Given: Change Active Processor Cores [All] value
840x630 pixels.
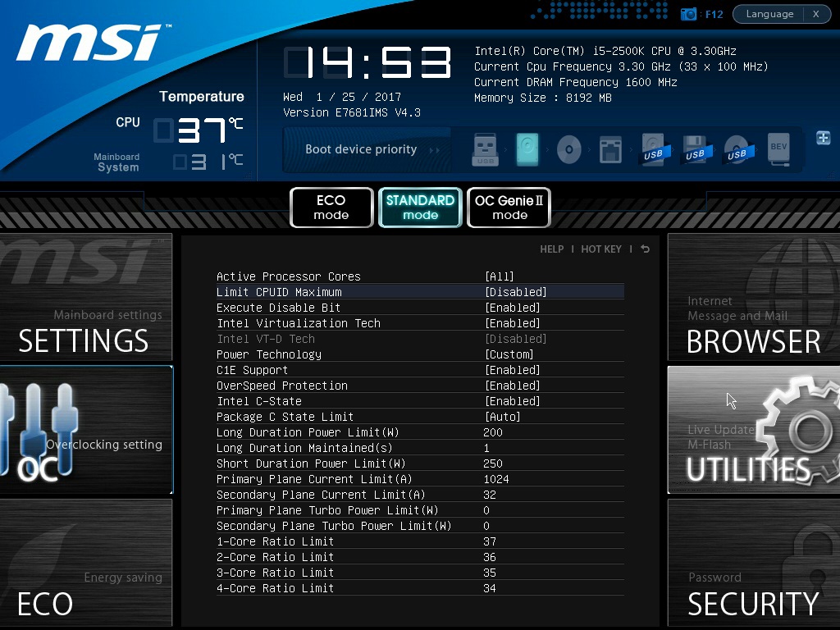Looking at the screenshot, I should pyautogui.click(x=500, y=276).
